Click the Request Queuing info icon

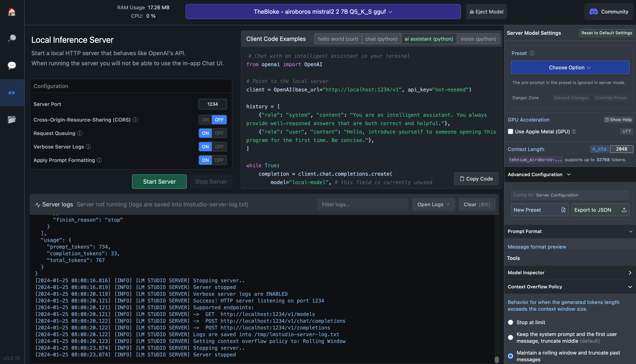pos(79,133)
